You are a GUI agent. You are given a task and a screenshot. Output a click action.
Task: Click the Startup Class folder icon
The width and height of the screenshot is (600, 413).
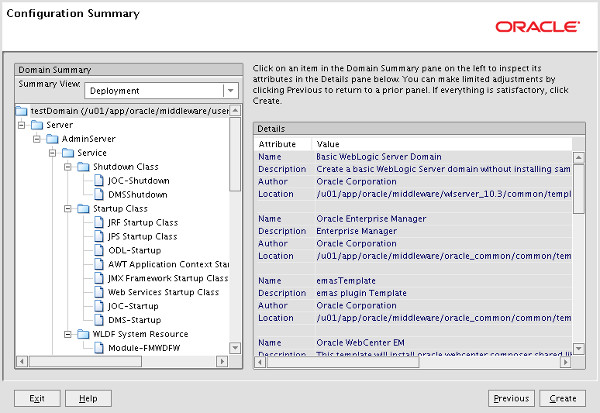[x=83, y=209]
